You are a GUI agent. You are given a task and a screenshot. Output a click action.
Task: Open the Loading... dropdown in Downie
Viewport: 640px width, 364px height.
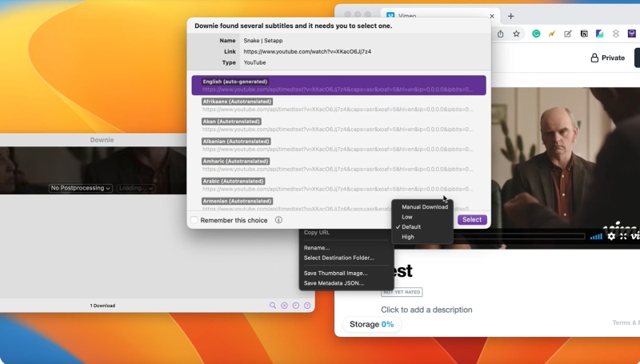click(135, 188)
